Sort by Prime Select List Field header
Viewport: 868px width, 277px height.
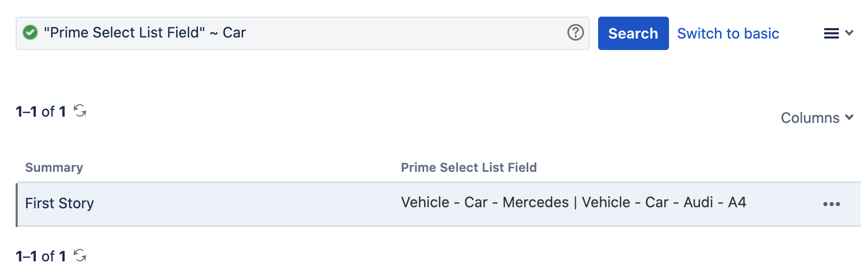468,168
